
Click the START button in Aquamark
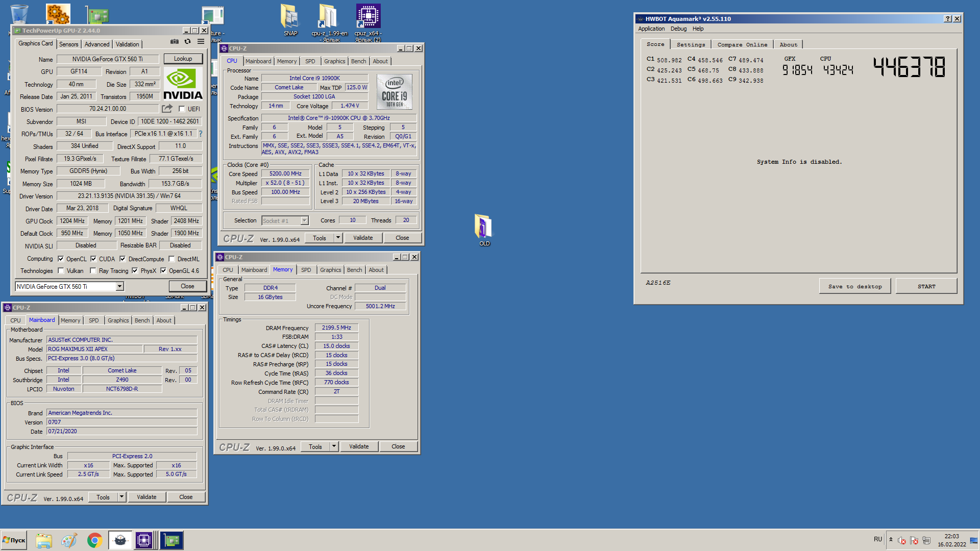pos(926,286)
